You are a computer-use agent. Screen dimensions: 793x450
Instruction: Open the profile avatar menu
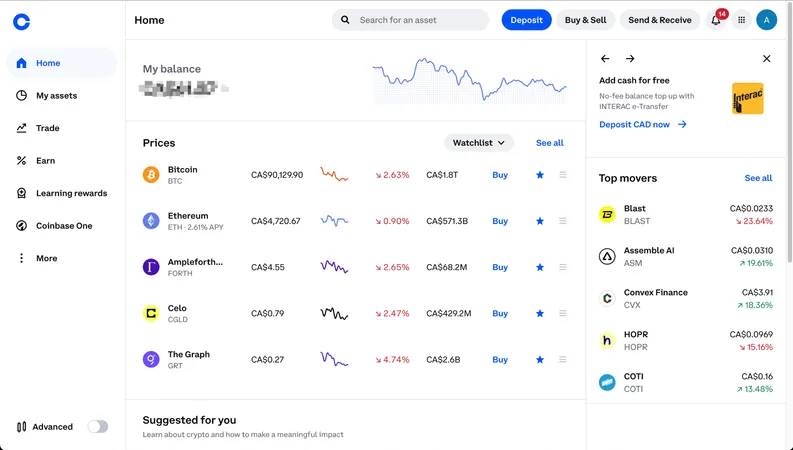point(767,20)
